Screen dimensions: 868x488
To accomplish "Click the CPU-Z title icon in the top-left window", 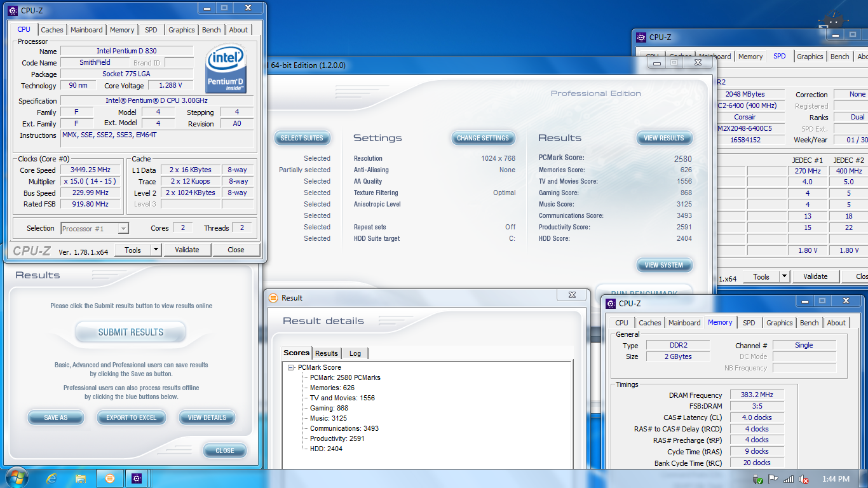I will (13, 10).
